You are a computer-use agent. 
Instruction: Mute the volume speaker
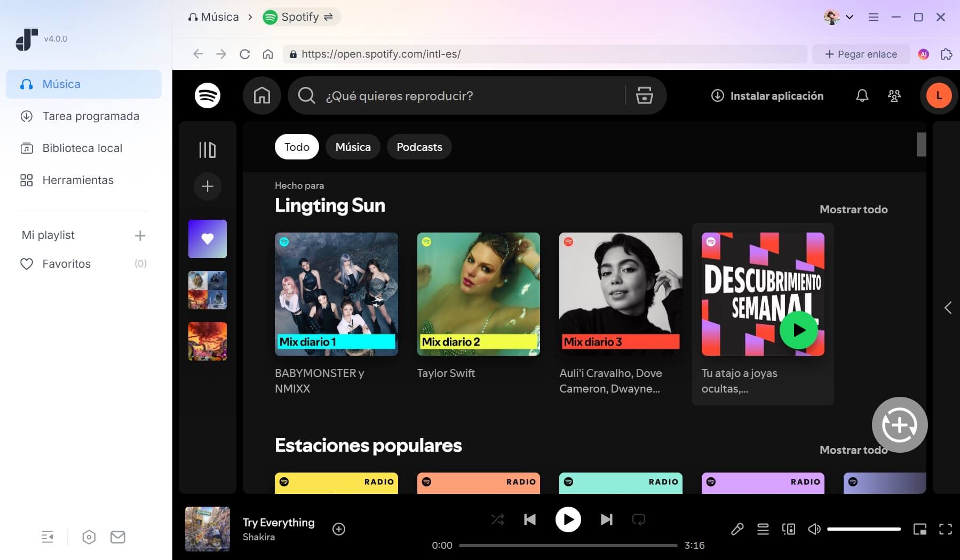click(x=814, y=529)
